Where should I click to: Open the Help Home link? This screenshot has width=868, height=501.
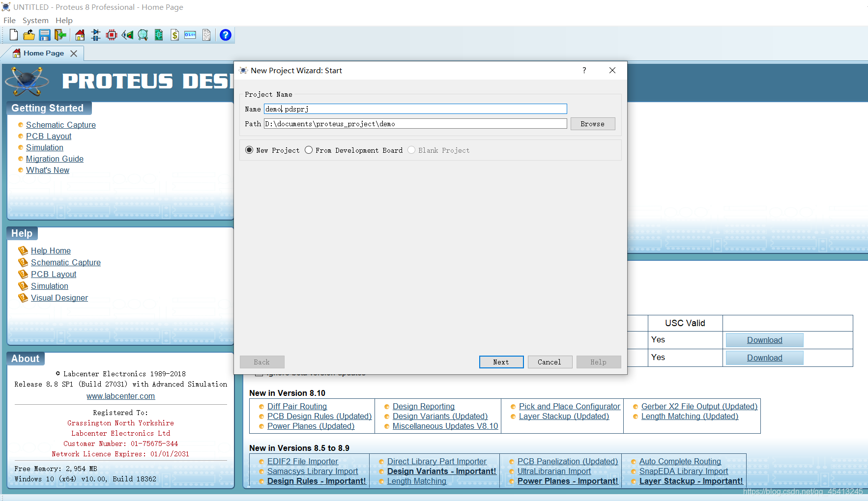[51, 250]
